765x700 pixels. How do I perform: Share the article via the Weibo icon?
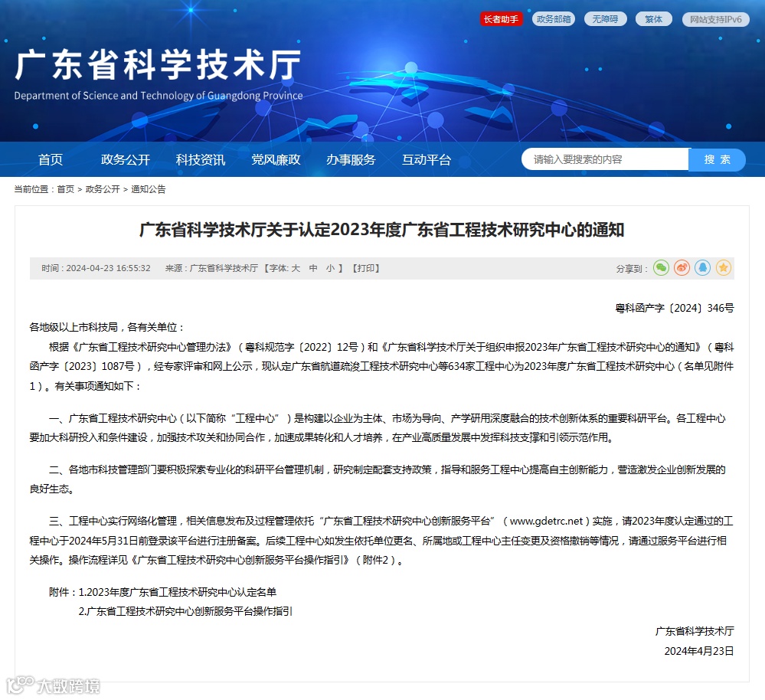[682, 268]
